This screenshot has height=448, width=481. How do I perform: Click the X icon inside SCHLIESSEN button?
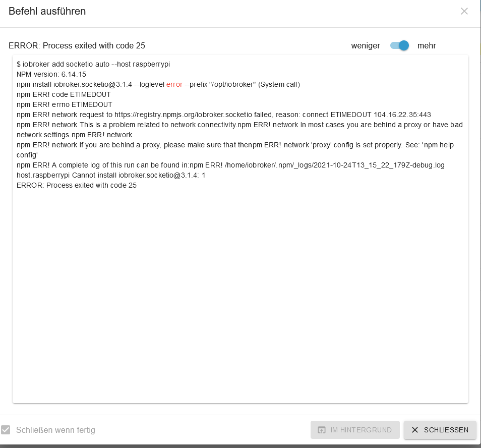click(x=415, y=430)
